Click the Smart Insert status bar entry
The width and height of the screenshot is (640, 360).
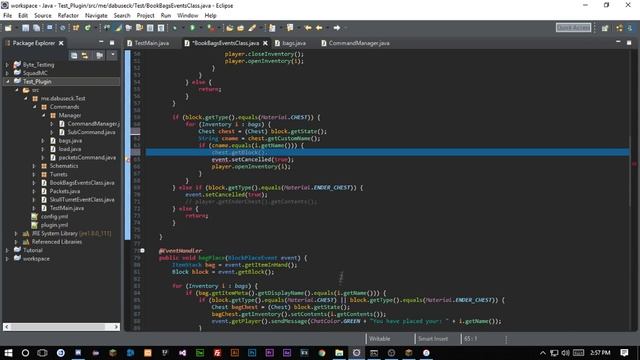pos(433,339)
